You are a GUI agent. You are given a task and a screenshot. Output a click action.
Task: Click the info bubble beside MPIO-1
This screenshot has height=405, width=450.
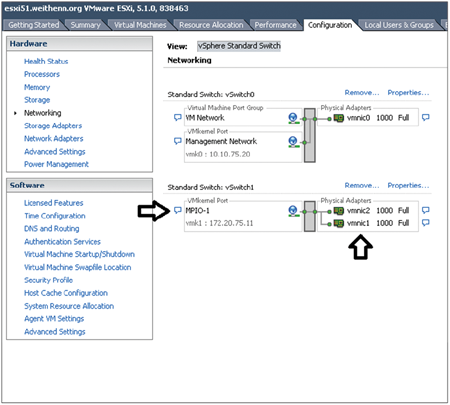[x=178, y=210]
